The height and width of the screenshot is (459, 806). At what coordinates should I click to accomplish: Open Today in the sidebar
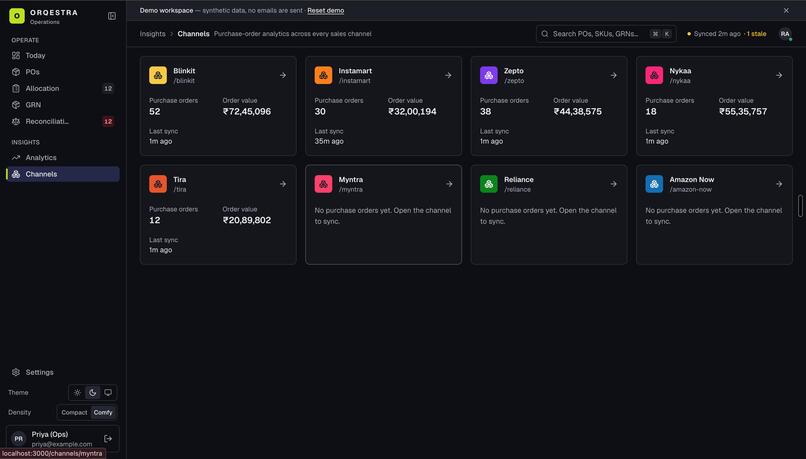[x=63, y=56]
